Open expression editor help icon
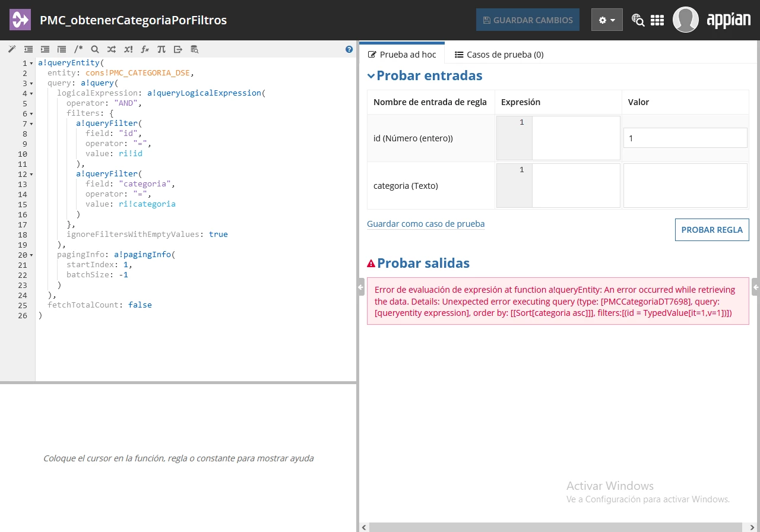This screenshot has width=760, height=532. pyautogui.click(x=349, y=49)
